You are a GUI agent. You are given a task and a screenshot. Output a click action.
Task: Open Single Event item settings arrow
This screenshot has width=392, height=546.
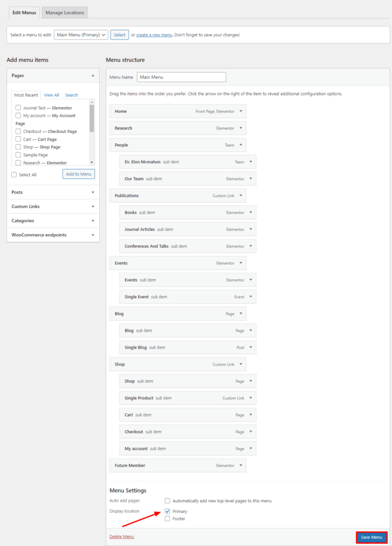(251, 297)
